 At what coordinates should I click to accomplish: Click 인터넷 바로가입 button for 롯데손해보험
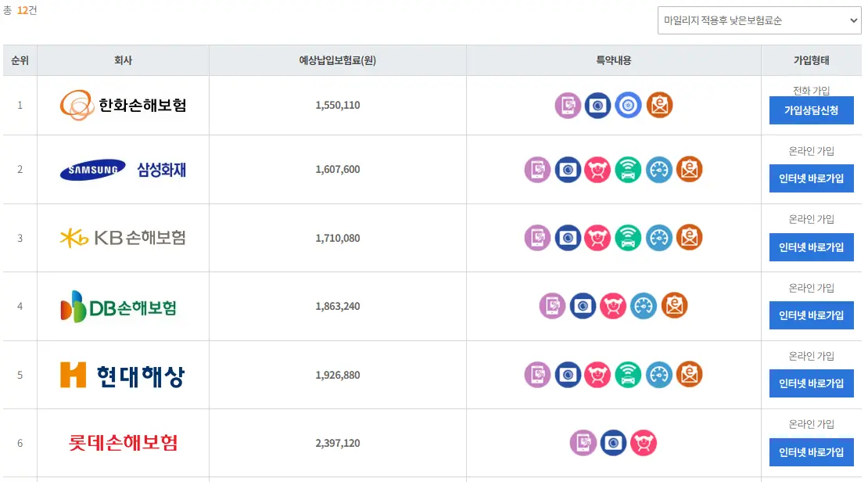[812, 452]
